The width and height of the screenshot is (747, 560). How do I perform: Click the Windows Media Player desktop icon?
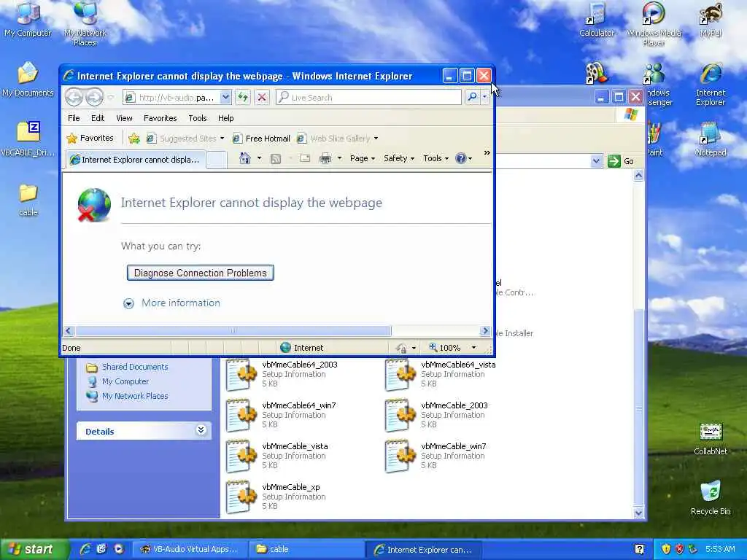(654, 24)
